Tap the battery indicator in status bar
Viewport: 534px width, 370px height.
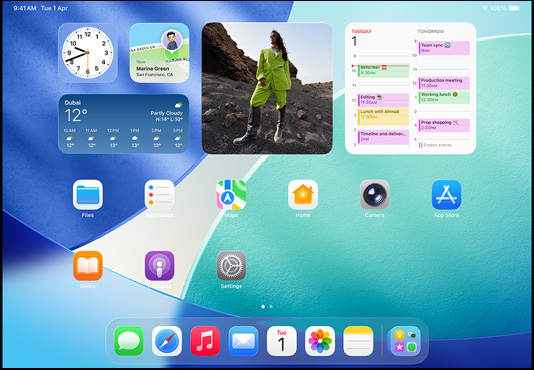(514, 8)
